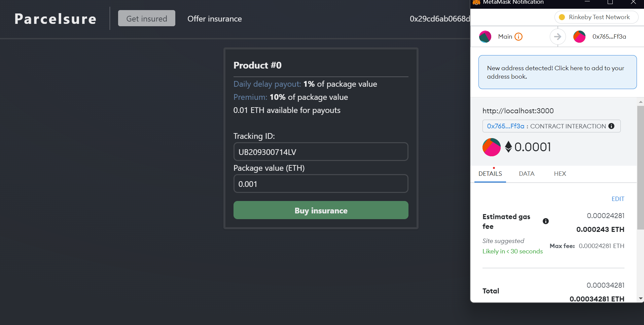Click the Buy insurance button
This screenshot has height=325, width=644.
pos(321,210)
